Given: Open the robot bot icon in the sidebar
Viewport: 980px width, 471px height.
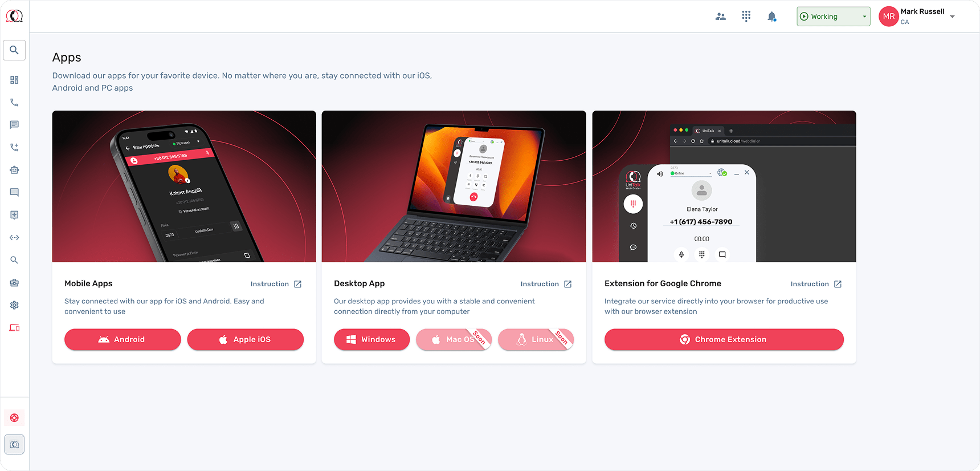Looking at the screenshot, I should coord(14,170).
